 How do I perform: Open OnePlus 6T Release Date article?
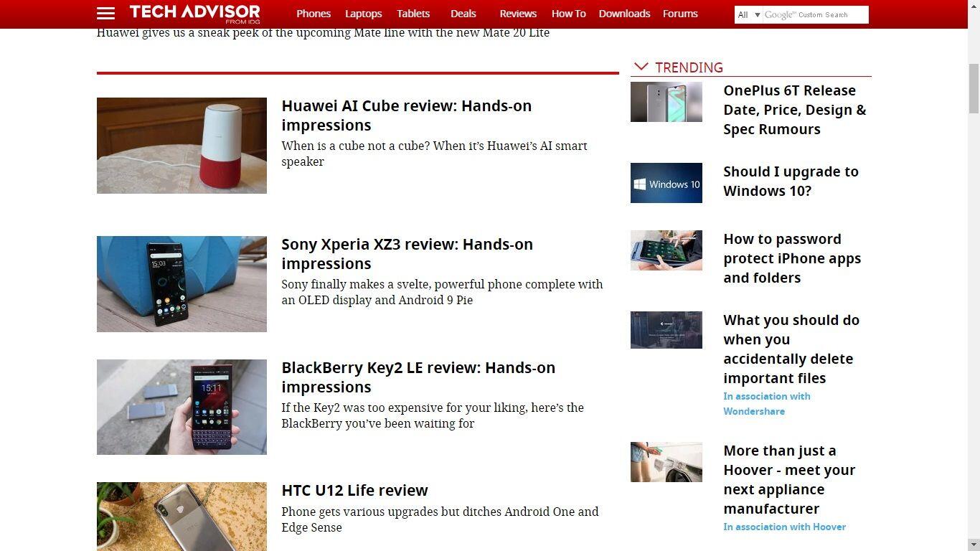(x=795, y=110)
